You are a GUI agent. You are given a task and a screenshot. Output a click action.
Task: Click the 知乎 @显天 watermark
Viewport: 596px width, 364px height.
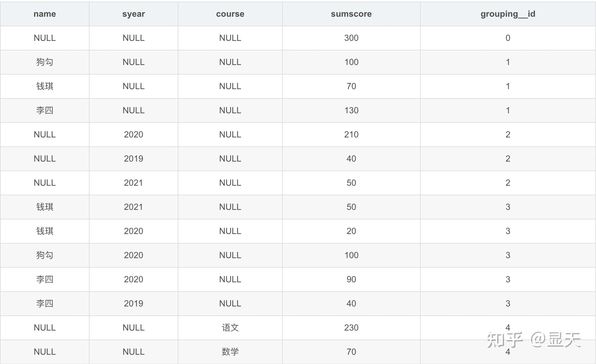coord(533,340)
